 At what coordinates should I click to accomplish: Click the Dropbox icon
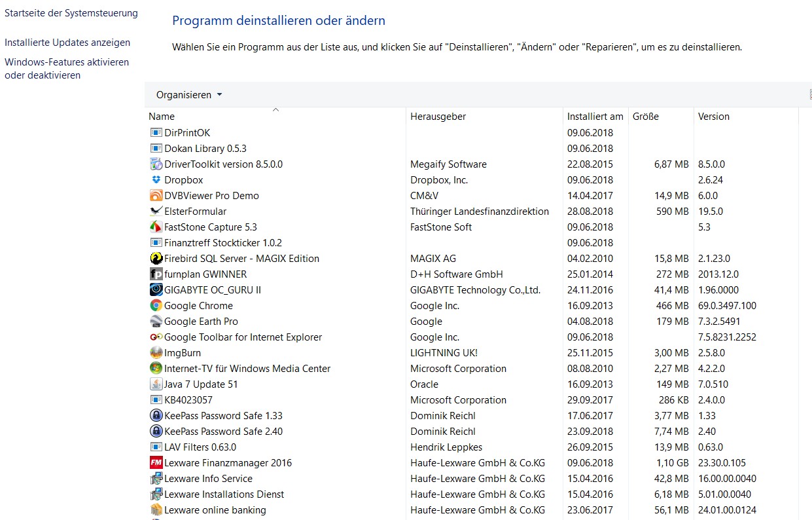(156, 180)
